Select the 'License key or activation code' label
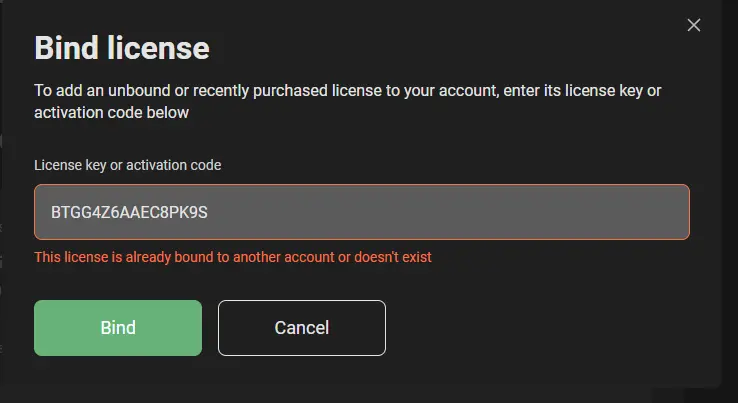 128,165
